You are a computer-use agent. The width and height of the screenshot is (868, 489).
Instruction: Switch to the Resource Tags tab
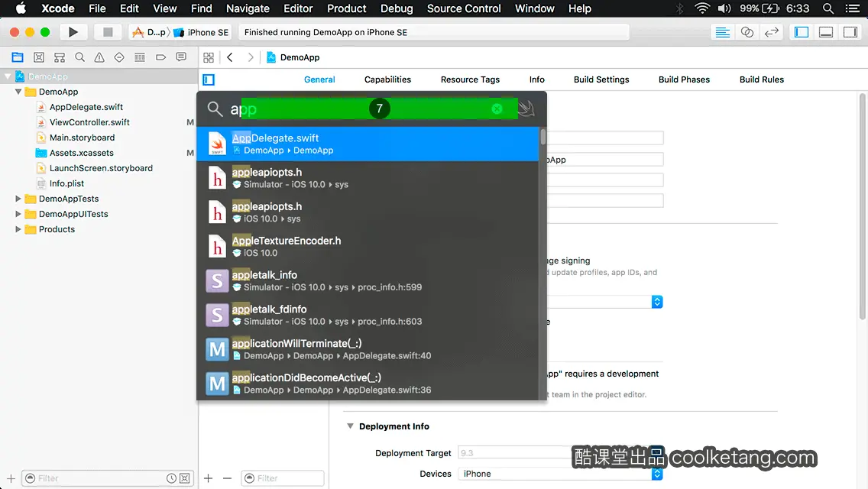(470, 79)
